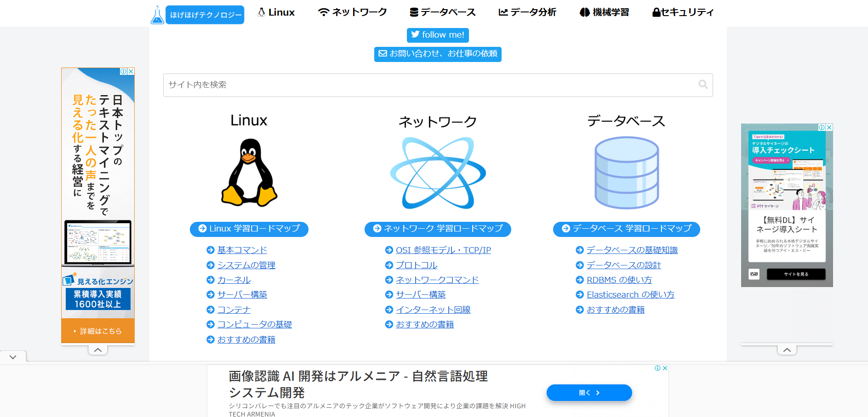The height and width of the screenshot is (417, 868).
Task: Open the Linux 学習ロードマップ button
Action: click(249, 229)
